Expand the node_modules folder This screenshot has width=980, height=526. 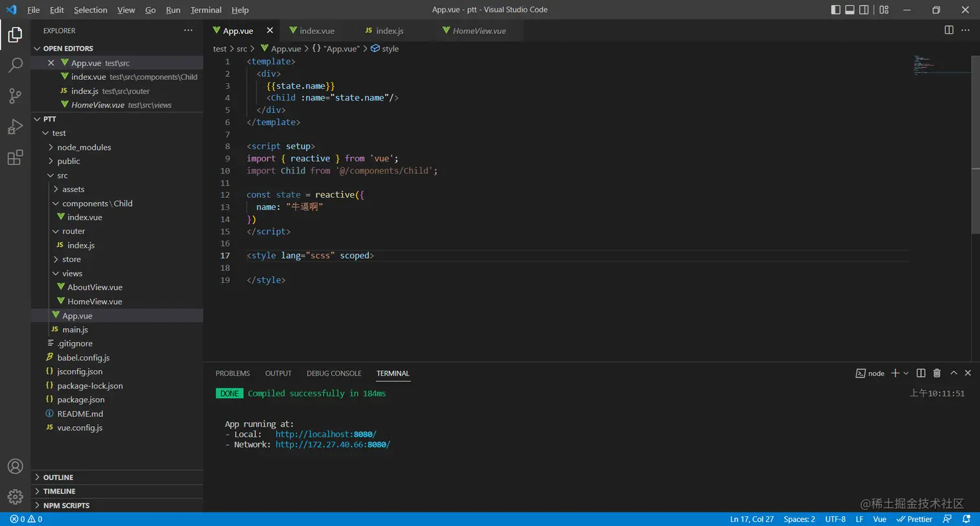pos(84,147)
